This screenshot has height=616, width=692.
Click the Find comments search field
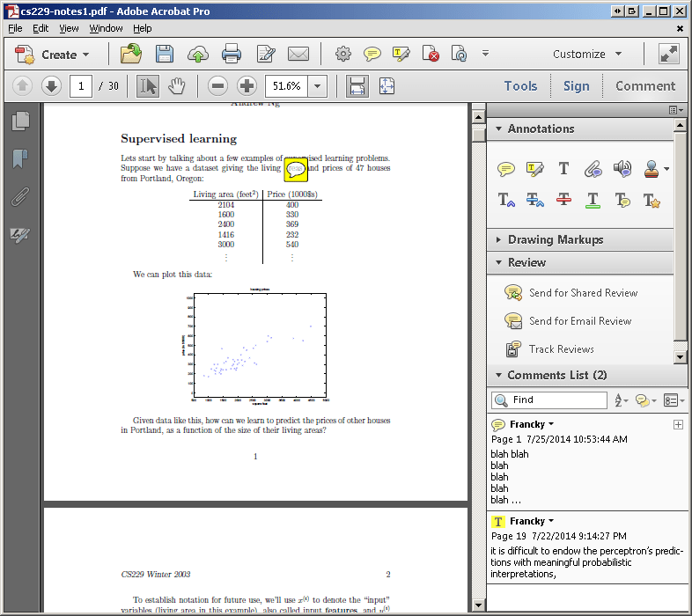click(549, 400)
